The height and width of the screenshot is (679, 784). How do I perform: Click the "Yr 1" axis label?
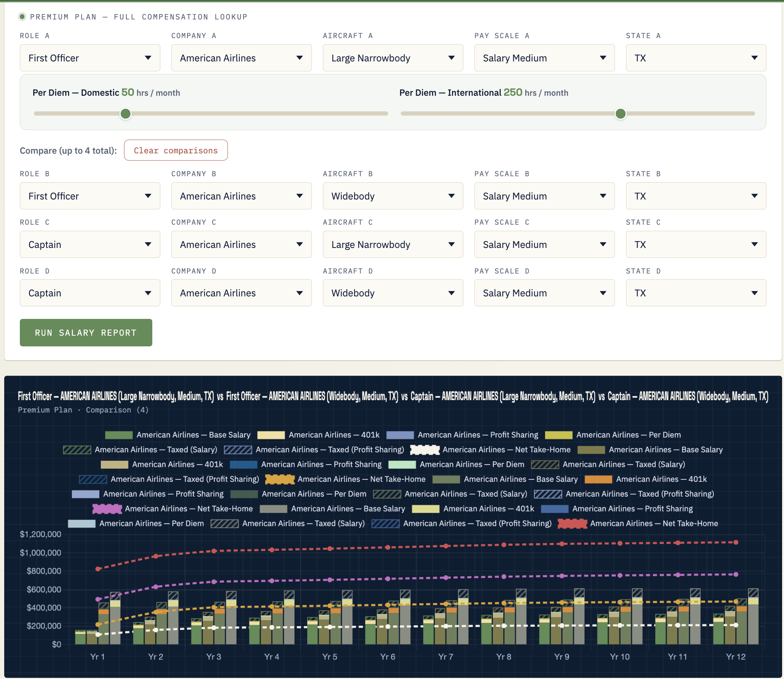97,657
